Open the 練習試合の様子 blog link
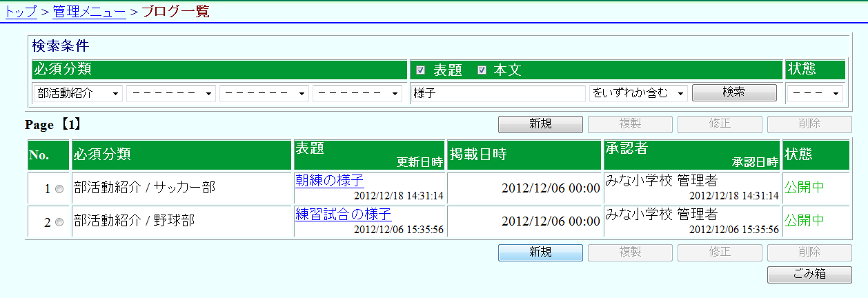 pyautogui.click(x=344, y=213)
